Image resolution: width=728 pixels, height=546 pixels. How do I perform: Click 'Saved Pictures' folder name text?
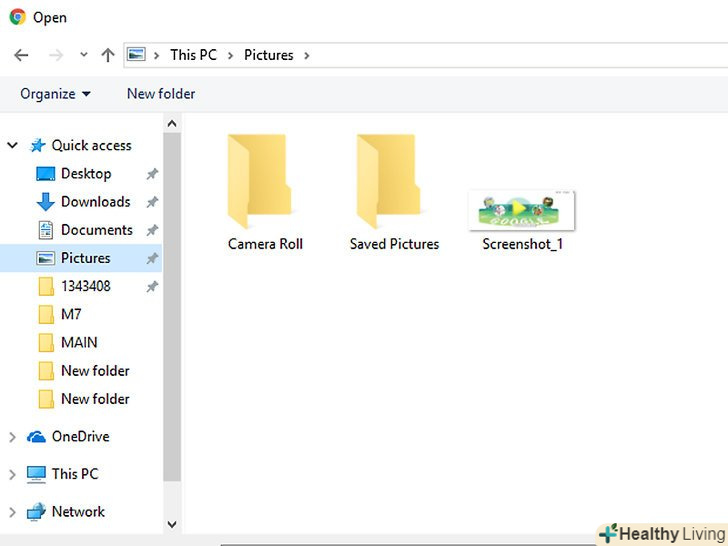point(394,244)
